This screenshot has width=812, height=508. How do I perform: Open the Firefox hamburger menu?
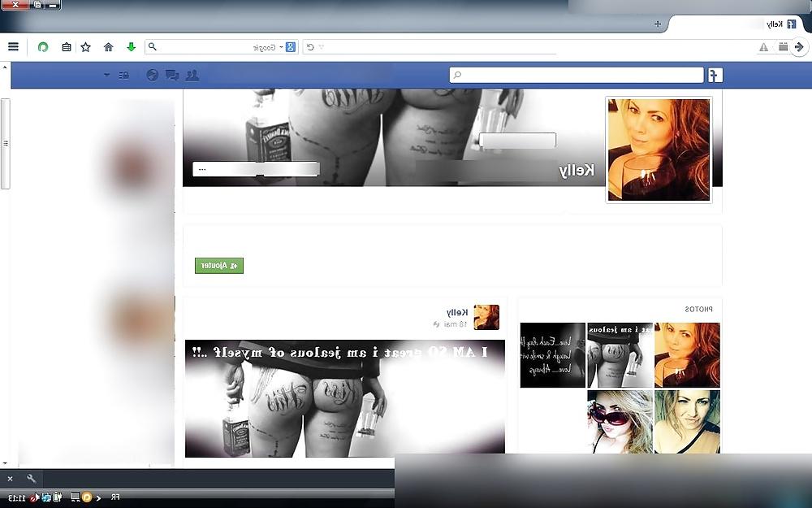14,46
